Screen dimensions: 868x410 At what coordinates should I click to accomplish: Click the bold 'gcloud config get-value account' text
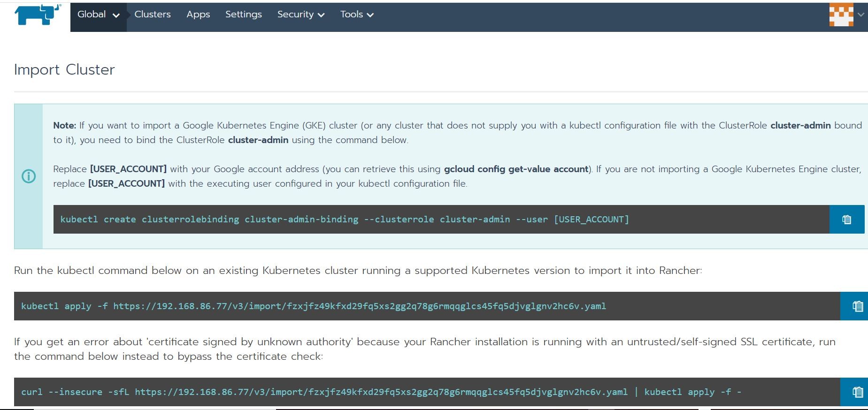[x=516, y=169]
